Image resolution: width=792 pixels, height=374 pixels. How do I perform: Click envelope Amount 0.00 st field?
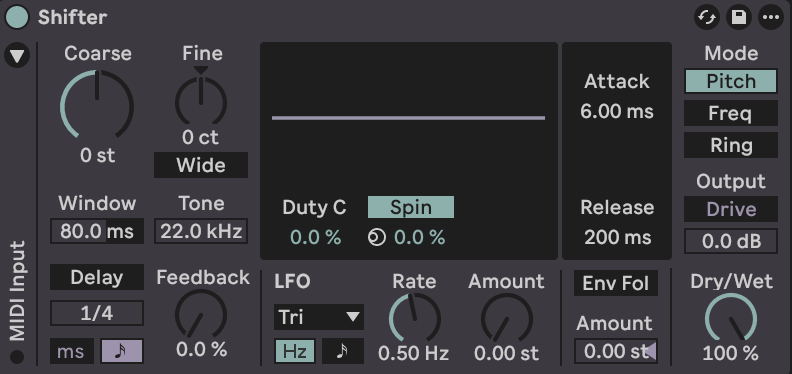616,351
